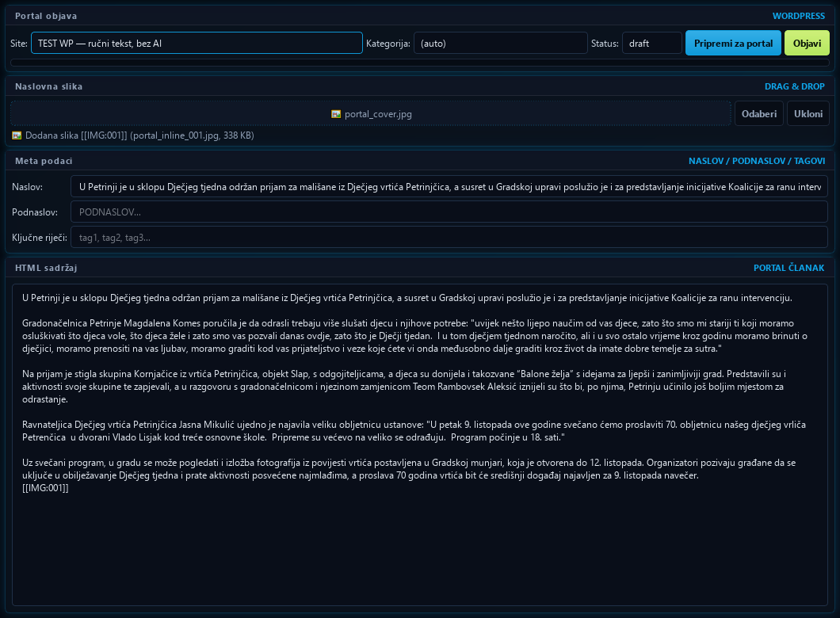Click the WORDPRESS label
The image size is (840, 618).
coord(798,16)
